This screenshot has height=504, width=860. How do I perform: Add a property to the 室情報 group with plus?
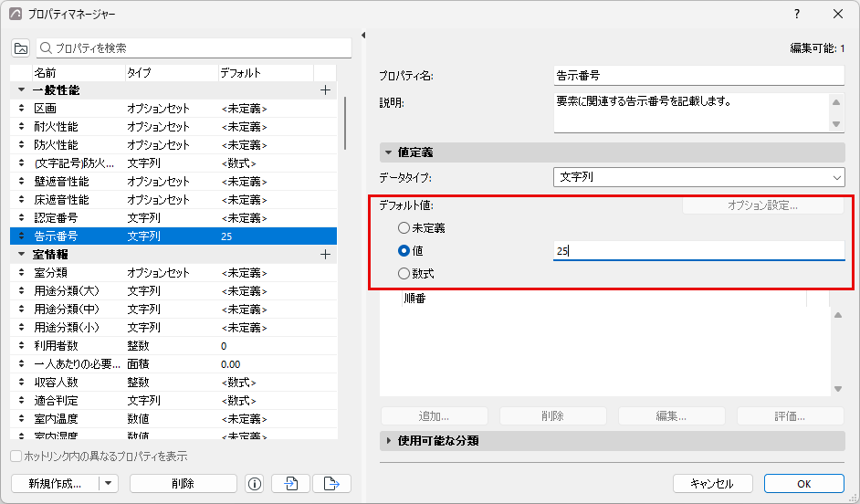tap(325, 255)
